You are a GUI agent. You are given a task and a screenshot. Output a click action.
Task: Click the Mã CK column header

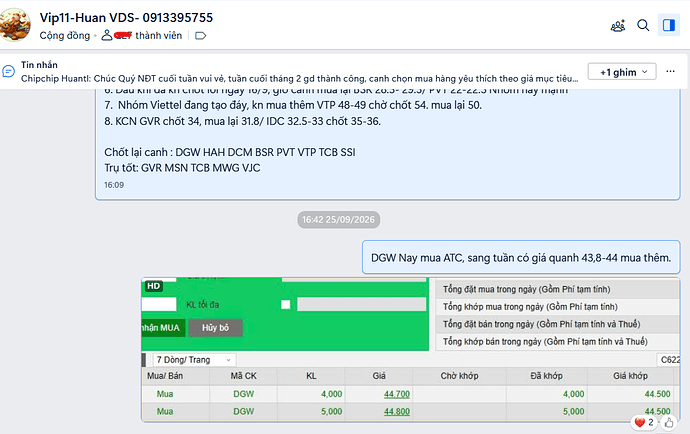243,376
